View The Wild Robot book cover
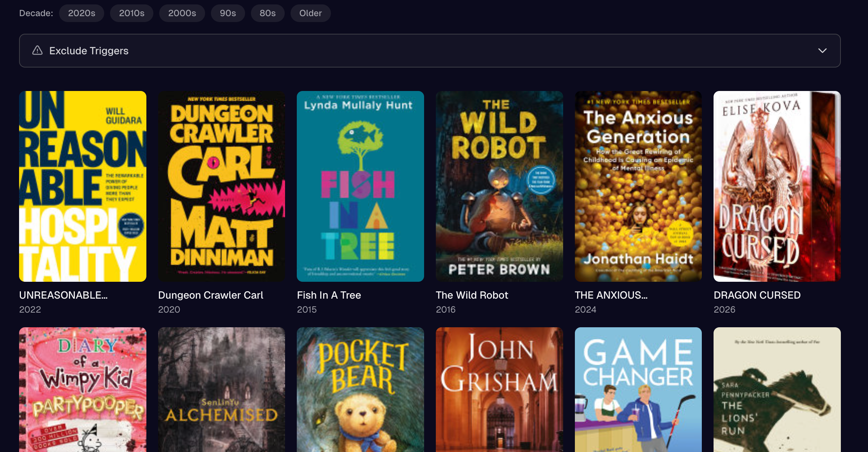 (x=499, y=186)
